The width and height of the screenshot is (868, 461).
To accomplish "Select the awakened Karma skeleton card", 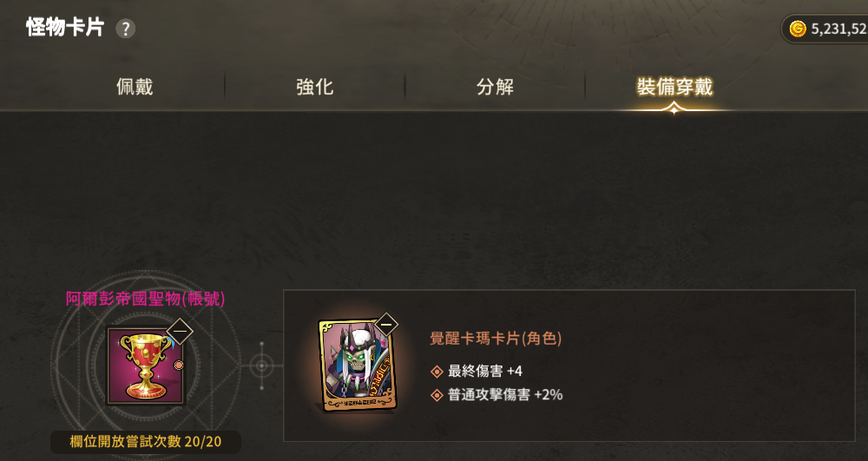I will (357, 366).
